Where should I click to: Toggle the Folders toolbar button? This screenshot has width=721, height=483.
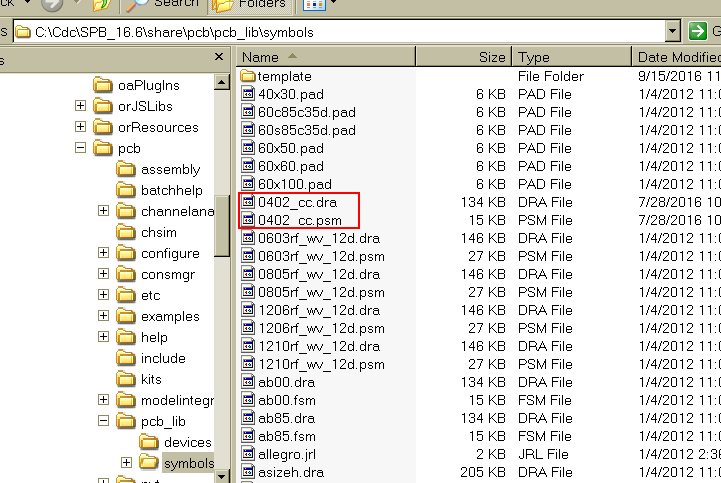(x=250, y=5)
